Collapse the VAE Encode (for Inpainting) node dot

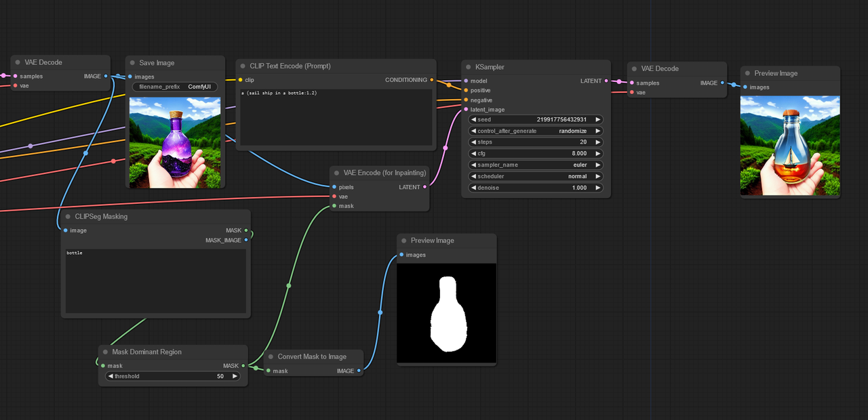tap(336, 173)
